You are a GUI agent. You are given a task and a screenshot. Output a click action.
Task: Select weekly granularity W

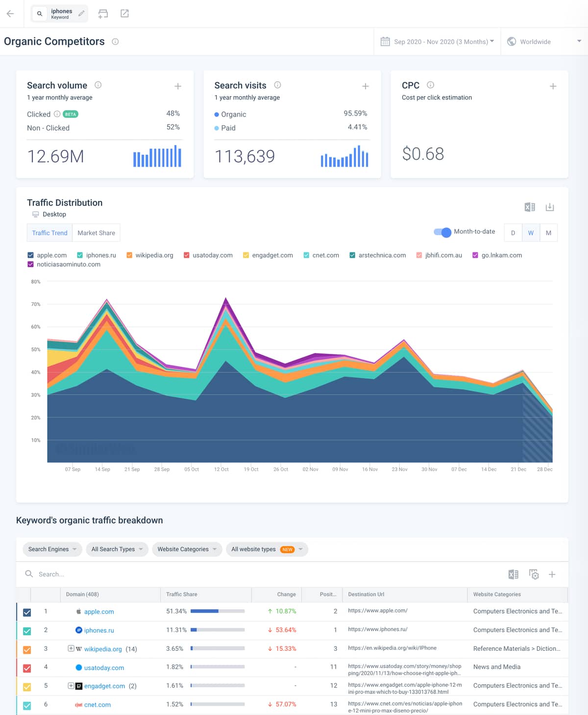tap(531, 233)
